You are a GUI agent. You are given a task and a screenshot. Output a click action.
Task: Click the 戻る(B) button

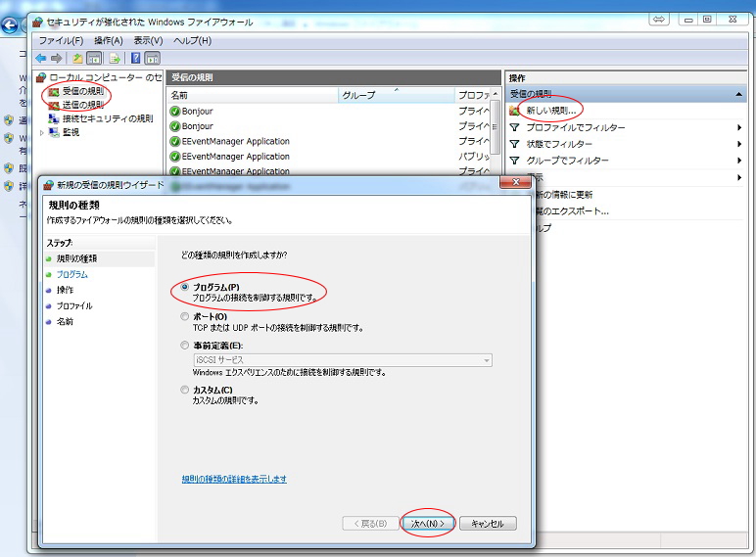click(370, 524)
